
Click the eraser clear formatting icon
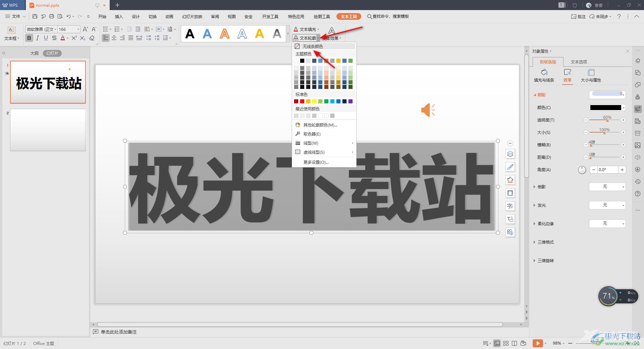coord(92,38)
